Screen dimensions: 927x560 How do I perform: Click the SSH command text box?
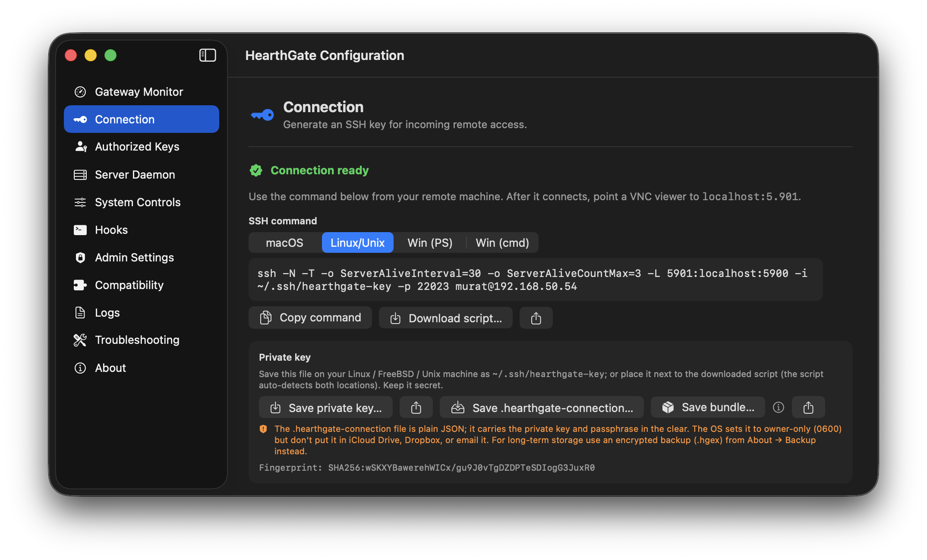click(x=536, y=280)
